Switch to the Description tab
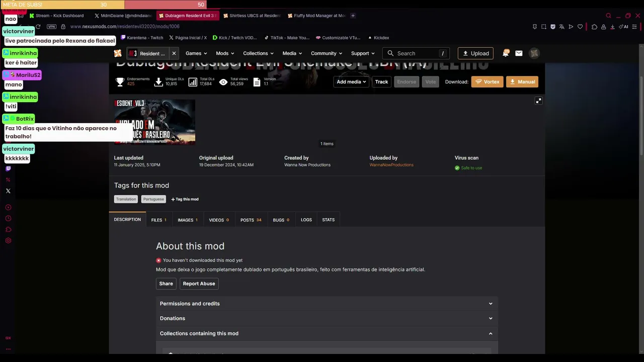This screenshot has width=644, height=362. (127, 220)
